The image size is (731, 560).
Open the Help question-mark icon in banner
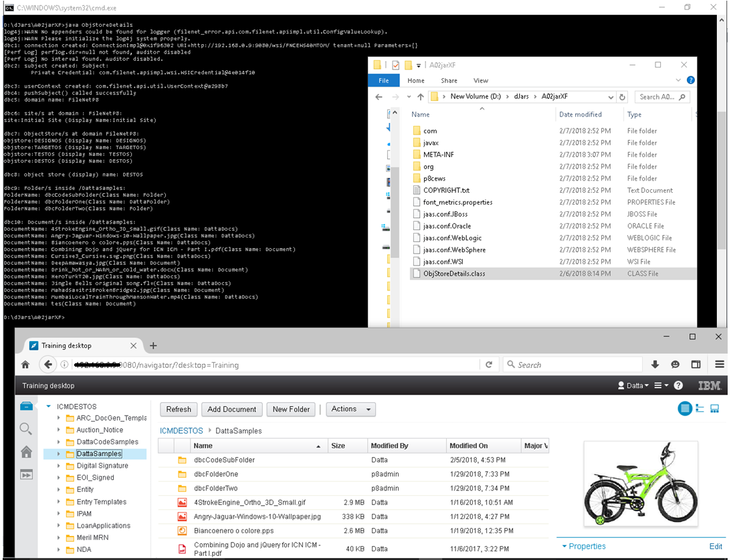677,385
